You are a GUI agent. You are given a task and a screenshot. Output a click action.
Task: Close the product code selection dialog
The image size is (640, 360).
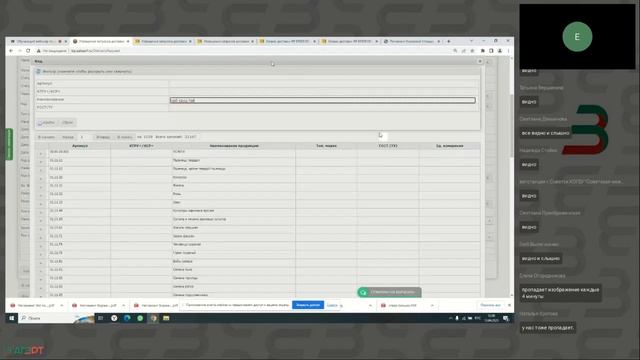[x=480, y=61]
